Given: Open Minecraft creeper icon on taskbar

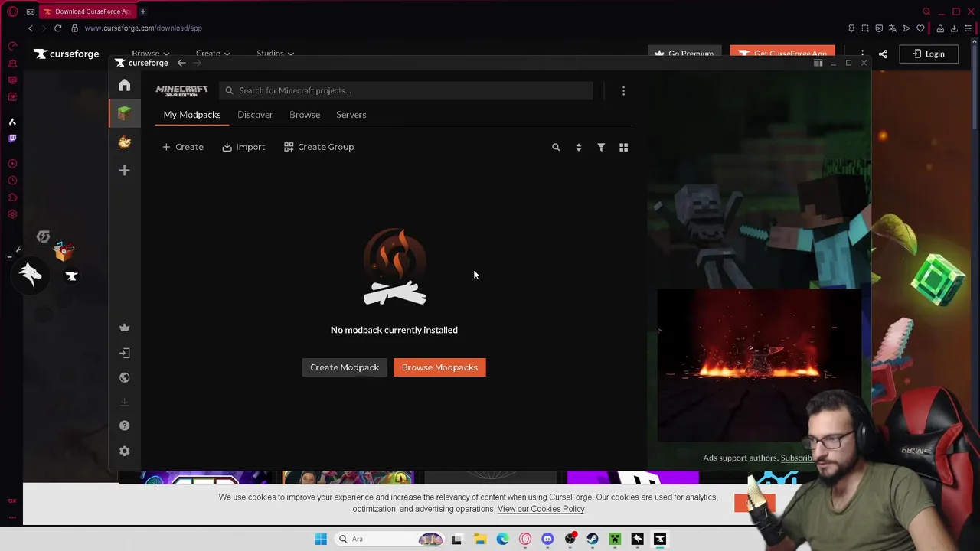Looking at the screenshot, I should 615,539.
